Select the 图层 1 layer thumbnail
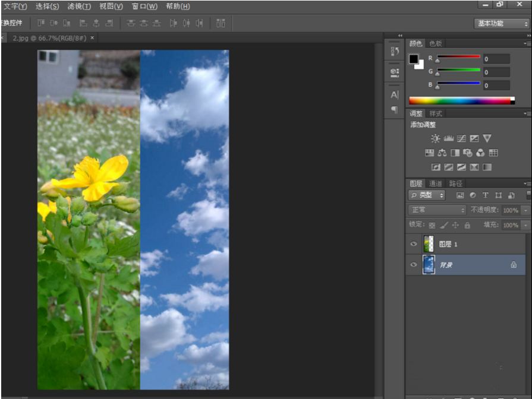 point(428,244)
